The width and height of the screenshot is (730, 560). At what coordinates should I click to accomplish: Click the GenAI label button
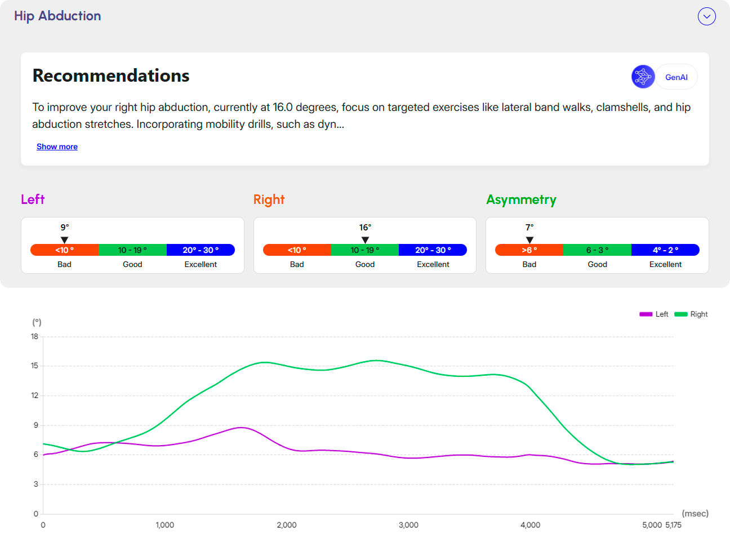[676, 77]
